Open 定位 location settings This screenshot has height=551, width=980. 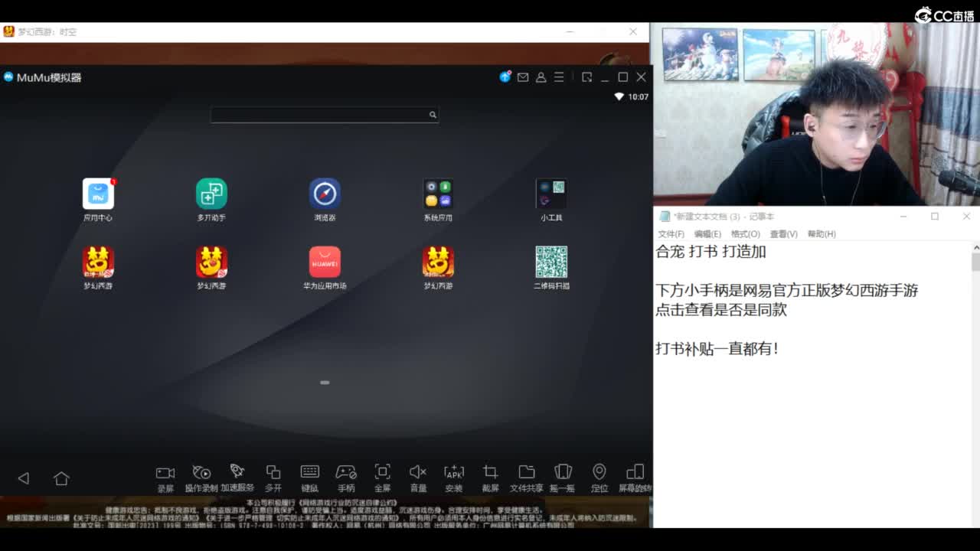pyautogui.click(x=599, y=478)
